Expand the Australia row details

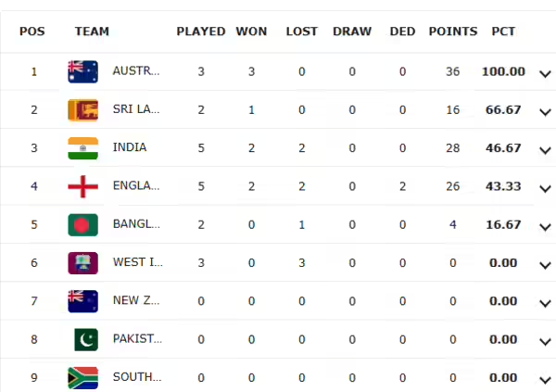point(545,73)
